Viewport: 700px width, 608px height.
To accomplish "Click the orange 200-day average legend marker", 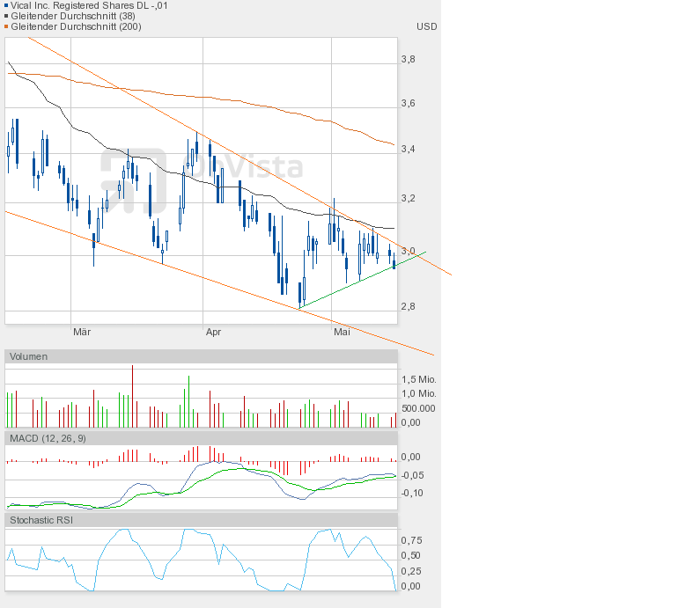I will point(6,26).
